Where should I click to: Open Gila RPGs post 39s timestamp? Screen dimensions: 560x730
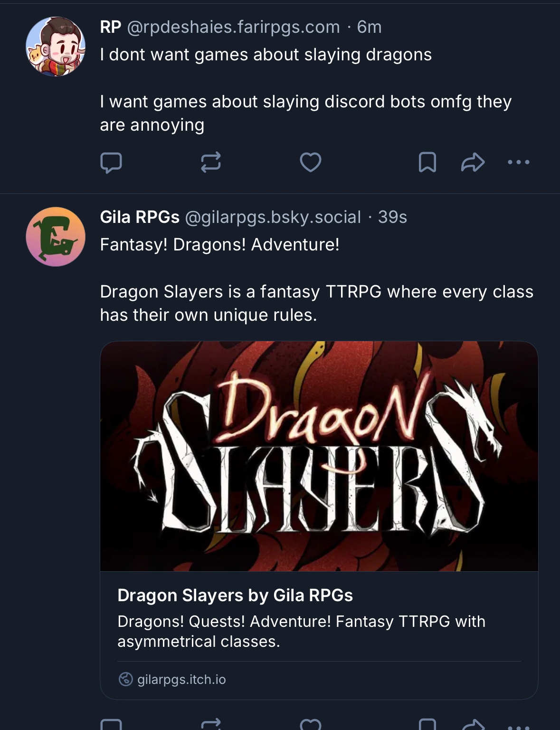coord(392,217)
